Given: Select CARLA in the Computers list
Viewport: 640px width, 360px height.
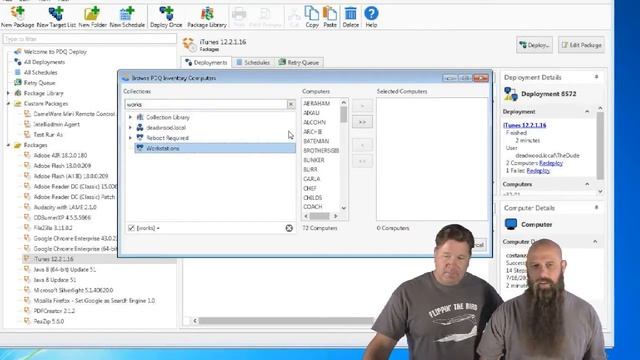Looking at the screenshot, I should coord(311,179).
